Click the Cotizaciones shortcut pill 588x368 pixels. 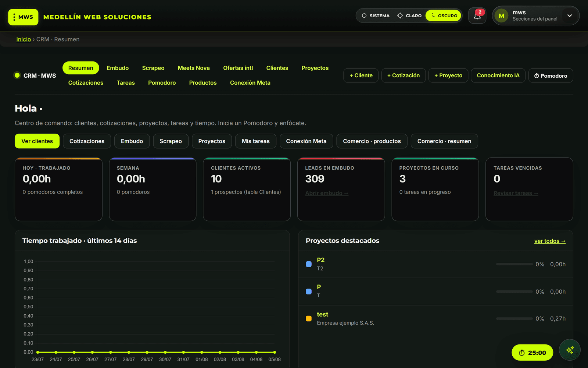tap(87, 141)
